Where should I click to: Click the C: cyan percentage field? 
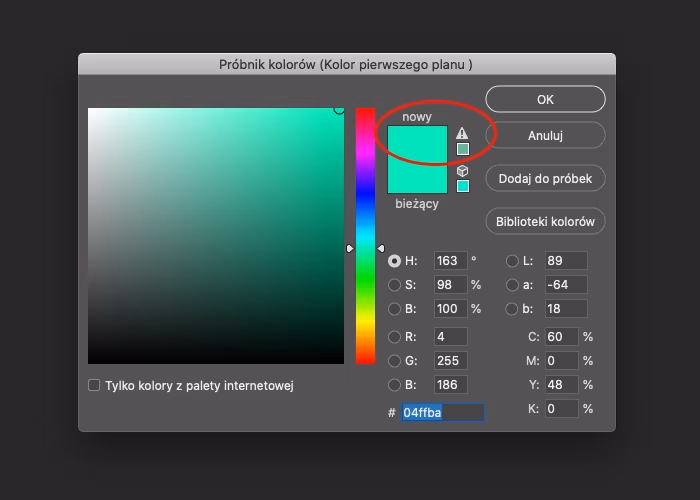(562, 337)
